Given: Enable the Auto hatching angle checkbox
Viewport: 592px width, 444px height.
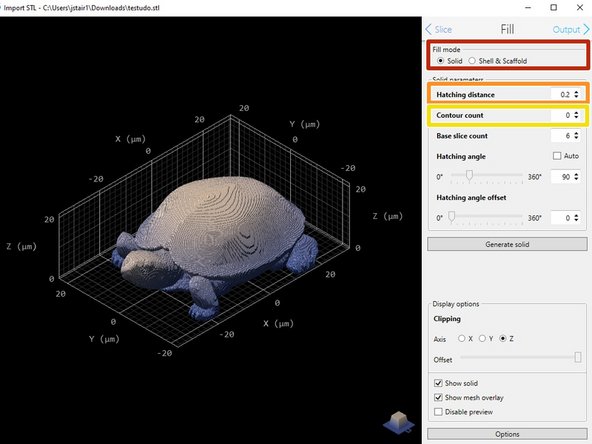Looking at the screenshot, I should (x=557, y=156).
